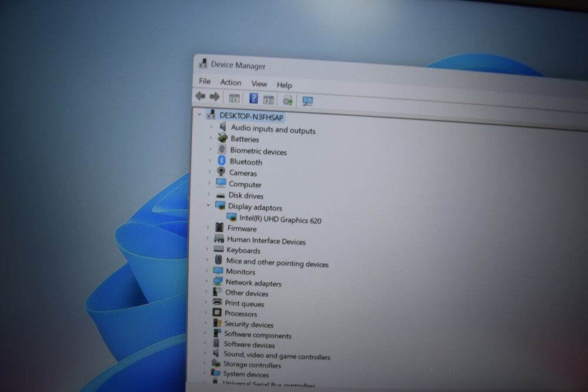The width and height of the screenshot is (588, 392).
Task: Click Show/Hide Console Tree toolbar icon
Action: pyautogui.click(x=234, y=98)
